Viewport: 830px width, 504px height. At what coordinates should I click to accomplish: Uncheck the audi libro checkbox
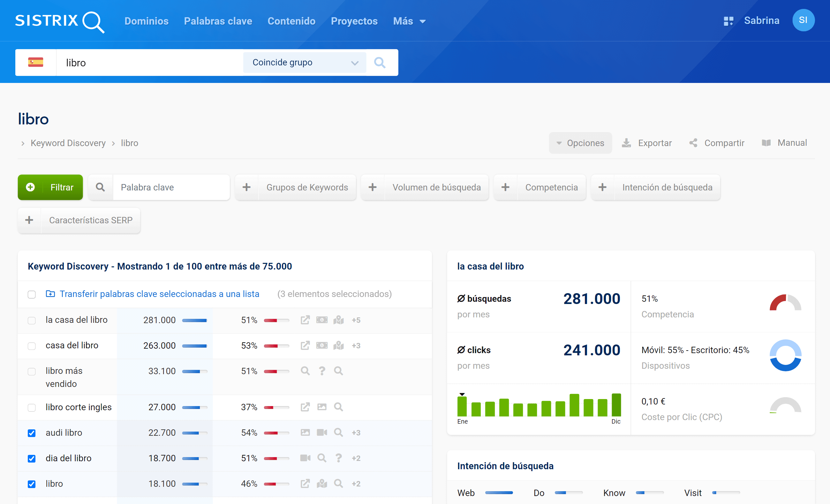(x=32, y=433)
